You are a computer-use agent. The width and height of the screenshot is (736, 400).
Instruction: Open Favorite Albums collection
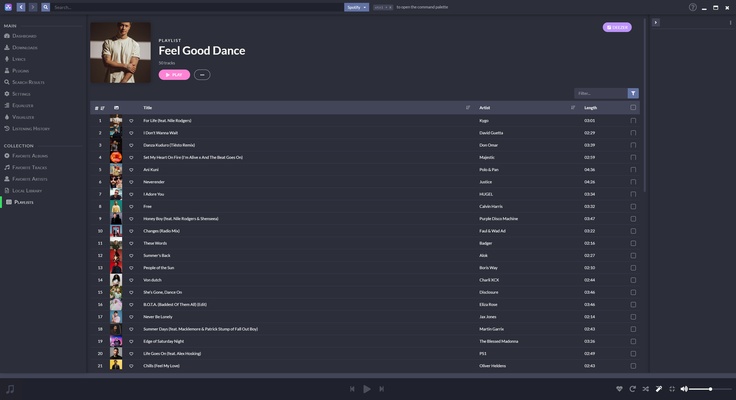[26, 155]
